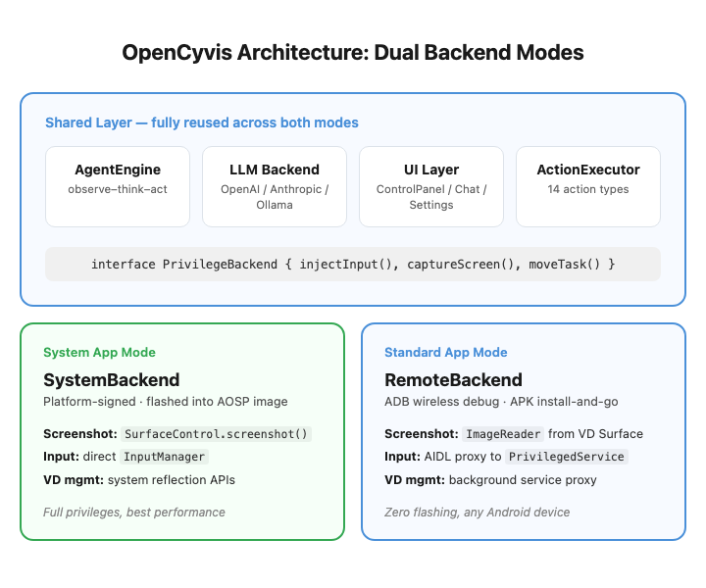The image size is (706, 588).
Task: Click the 'observe–think–act' subtitle
Action: coord(118,189)
